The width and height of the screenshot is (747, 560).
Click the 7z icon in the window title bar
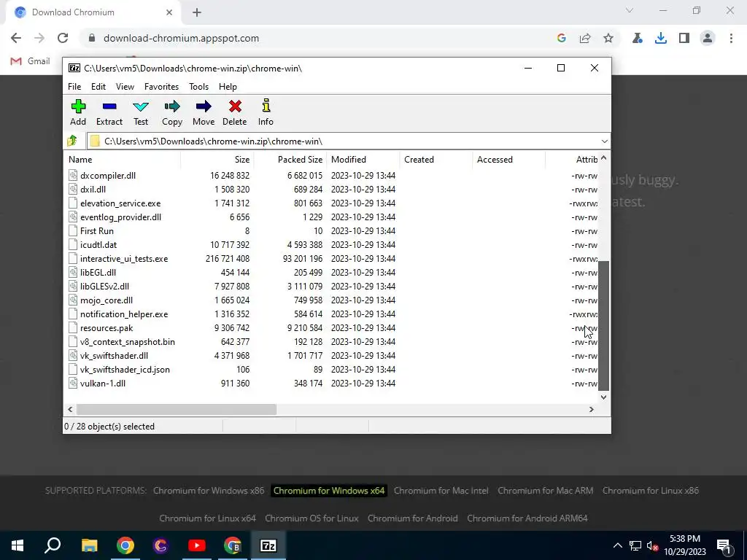(74, 68)
